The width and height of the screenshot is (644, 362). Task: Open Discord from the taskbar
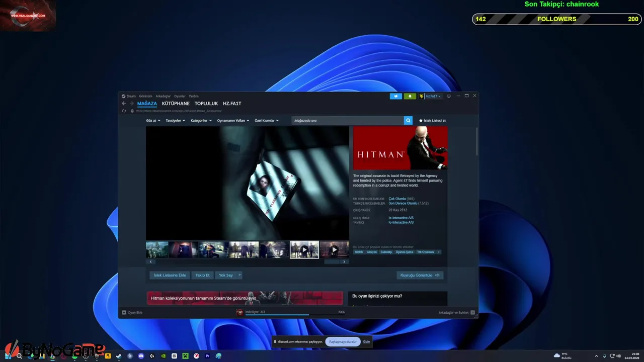pyautogui.click(x=141, y=356)
